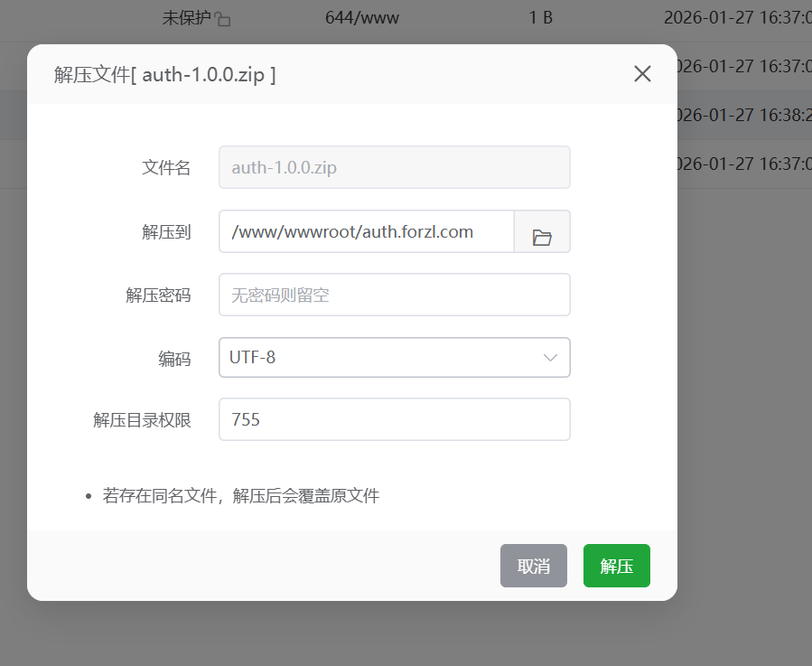Click the greyed auth-1.0.0.zip filename field
812x666 pixels.
[394, 167]
